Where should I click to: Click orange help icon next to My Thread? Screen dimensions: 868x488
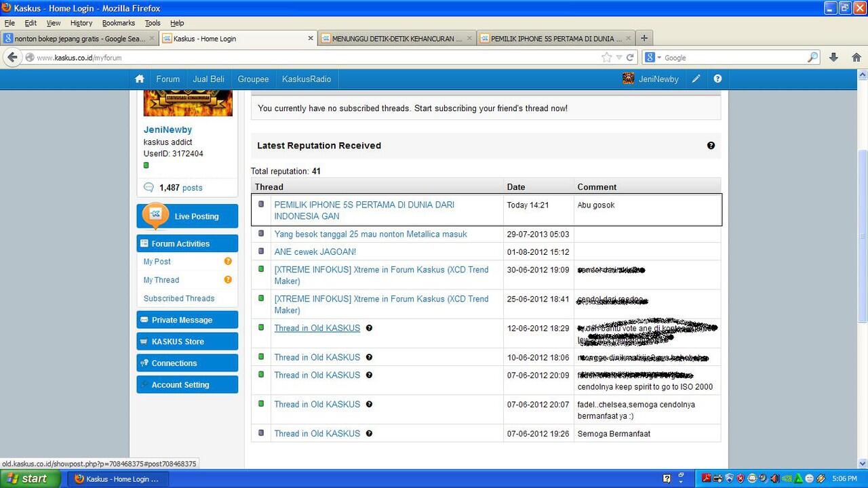tap(228, 279)
